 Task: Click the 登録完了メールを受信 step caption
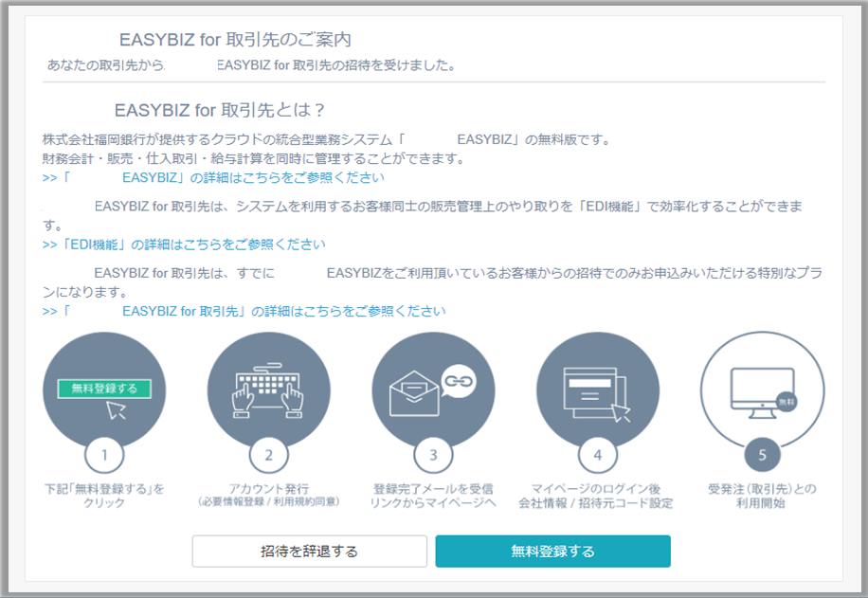coord(433,489)
